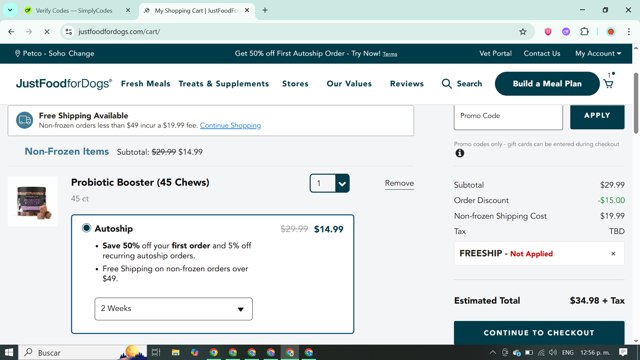Image resolution: width=640 pixels, height=360 pixels.
Task: Close the My Shopping Cart tab
Action: (247, 10)
